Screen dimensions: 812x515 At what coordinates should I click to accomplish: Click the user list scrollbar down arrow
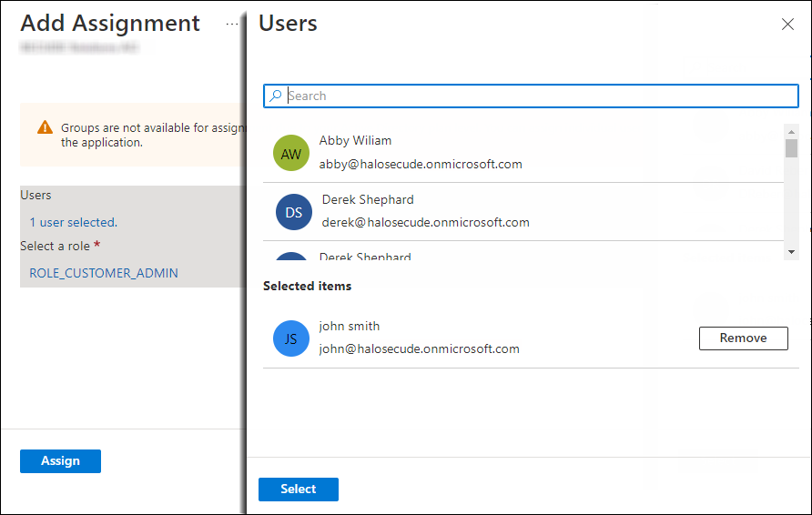click(791, 251)
